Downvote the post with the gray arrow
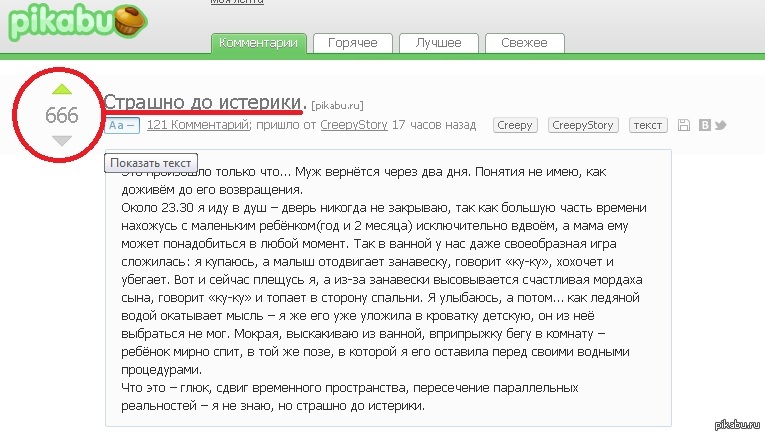This screenshot has width=765, height=436. click(x=62, y=141)
